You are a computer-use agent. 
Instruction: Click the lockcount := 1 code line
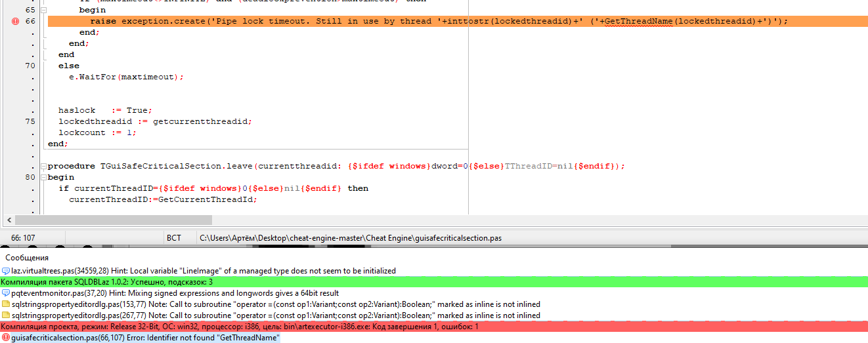coord(98,132)
